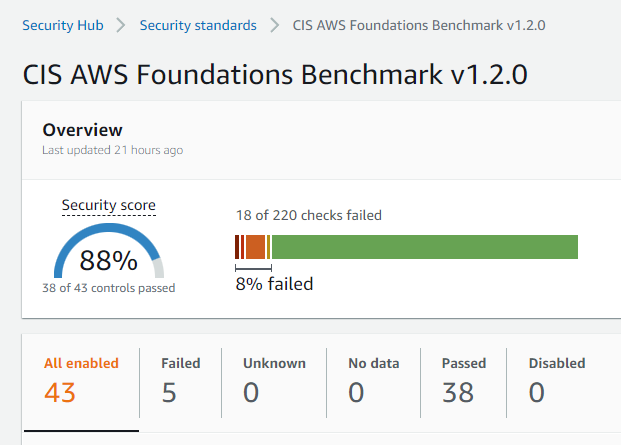Image resolution: width=621 pixels, height=445 pixels.
Task: Click the Security score info label
Action: 109,205
